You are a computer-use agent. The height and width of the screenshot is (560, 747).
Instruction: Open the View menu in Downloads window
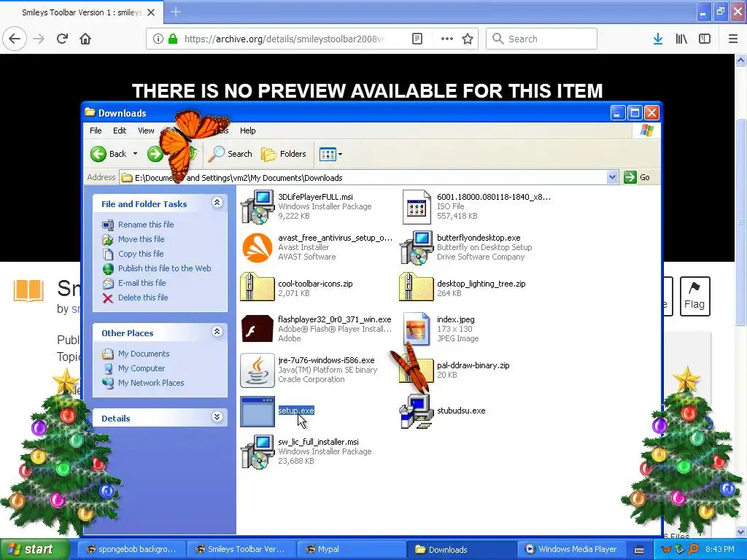[x=146, y=131]
